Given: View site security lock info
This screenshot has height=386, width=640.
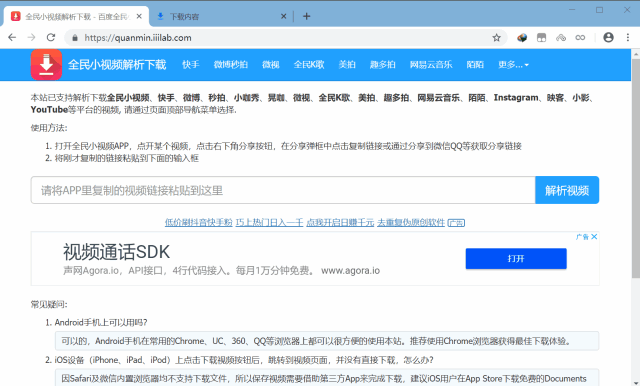Looking at the screenshot, I should click(x=75, y=38).
